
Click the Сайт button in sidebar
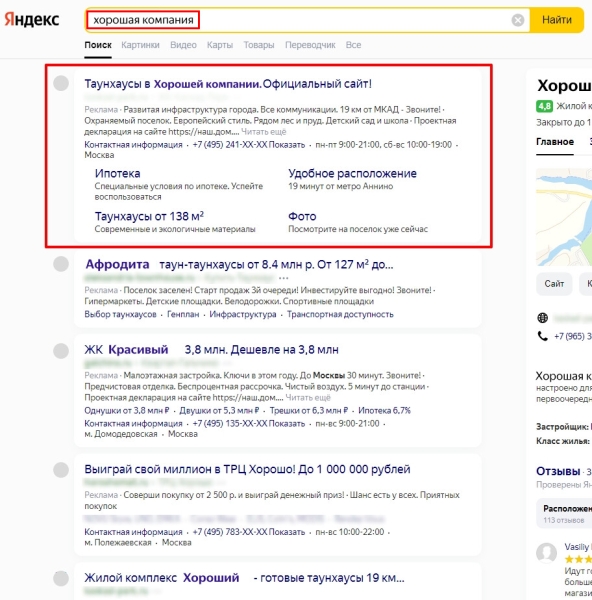tap(554, 284)
